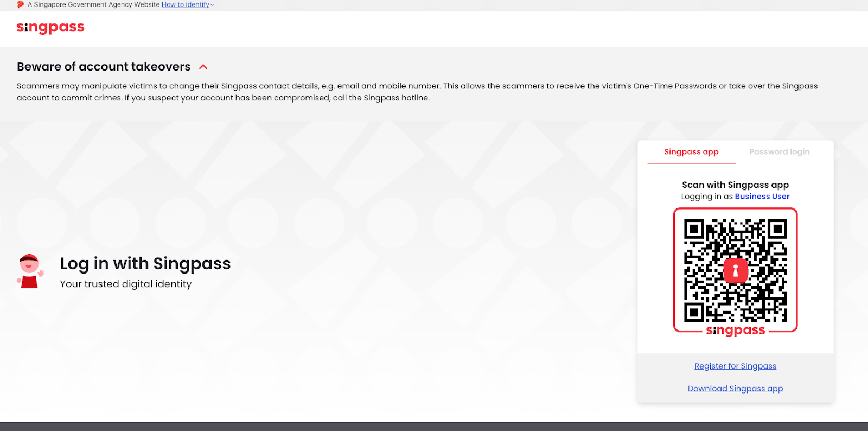Click the Singpass QR code
The height and width of the screenshot is (431, 868).
click(736, 270)
